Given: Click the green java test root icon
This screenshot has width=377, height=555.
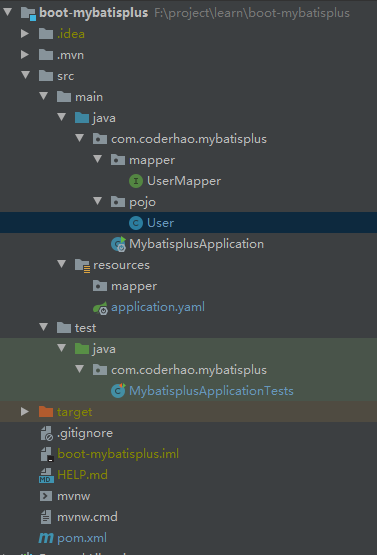Looking at the screenshot, I should (x=82, y=349).
